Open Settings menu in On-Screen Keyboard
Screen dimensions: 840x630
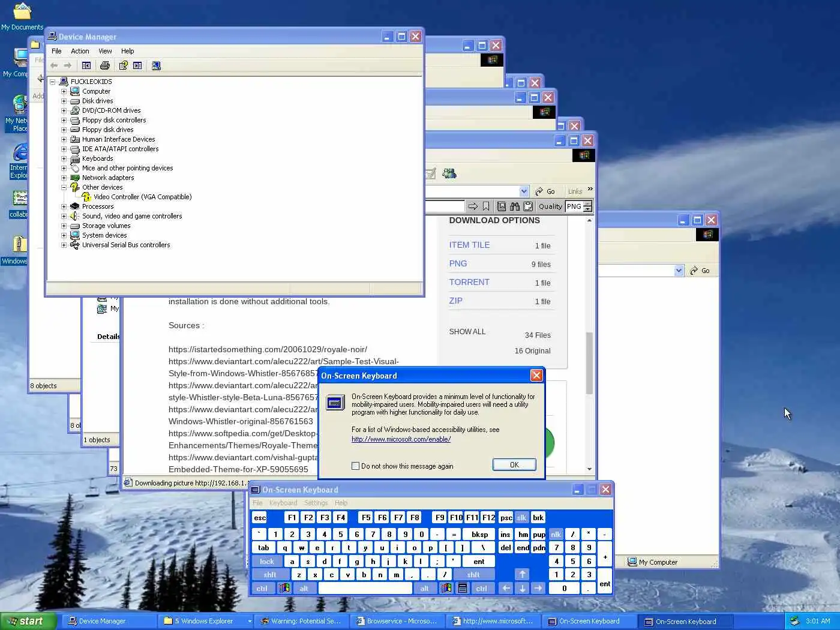click(x=316, y=503)
